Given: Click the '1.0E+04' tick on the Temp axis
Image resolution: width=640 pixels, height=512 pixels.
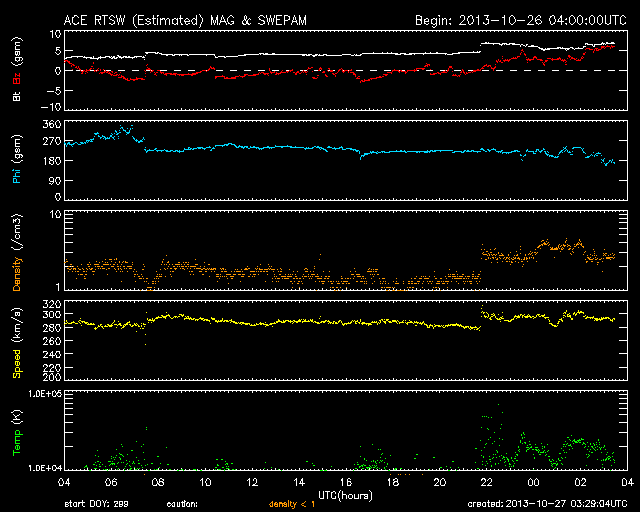Looking at the screenshot, I should (45, 468).
